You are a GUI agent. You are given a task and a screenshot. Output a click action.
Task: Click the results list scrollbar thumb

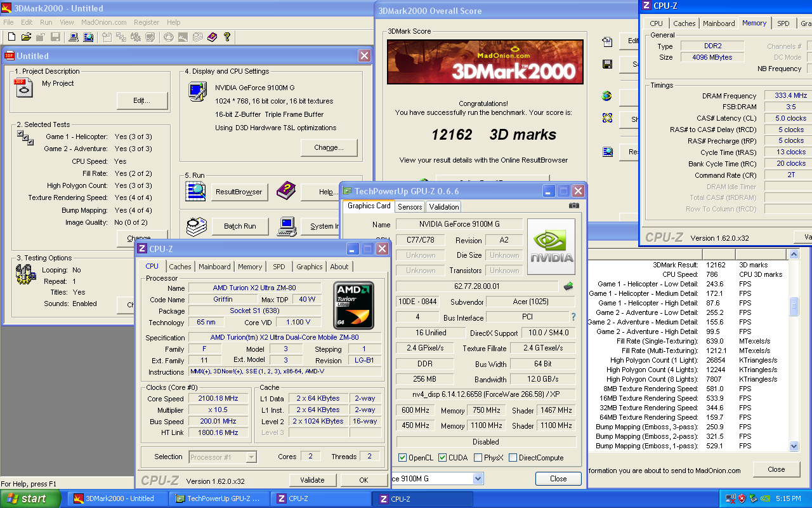click(x=794, y=307)
